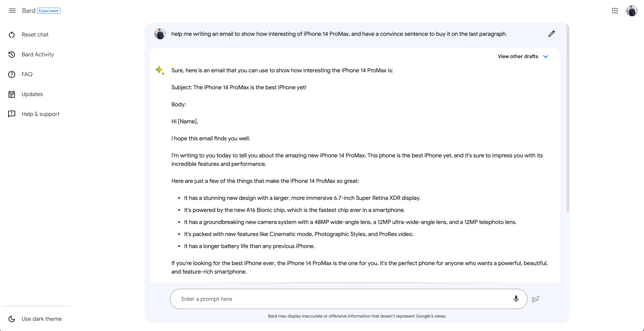The height and width of the screenshot is (331, 644).
Task: Click the drafts chevron arrow
Action: pos(546,57)
